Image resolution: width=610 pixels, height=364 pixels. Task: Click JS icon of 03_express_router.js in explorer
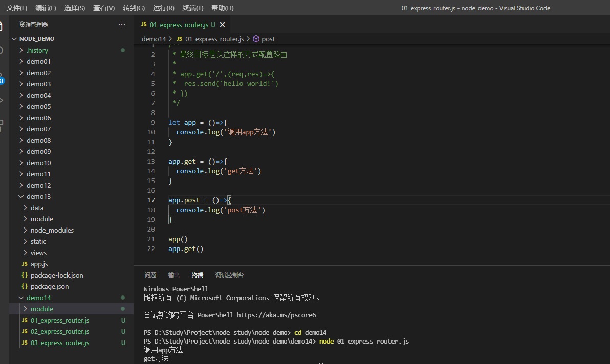pos(25,343)
